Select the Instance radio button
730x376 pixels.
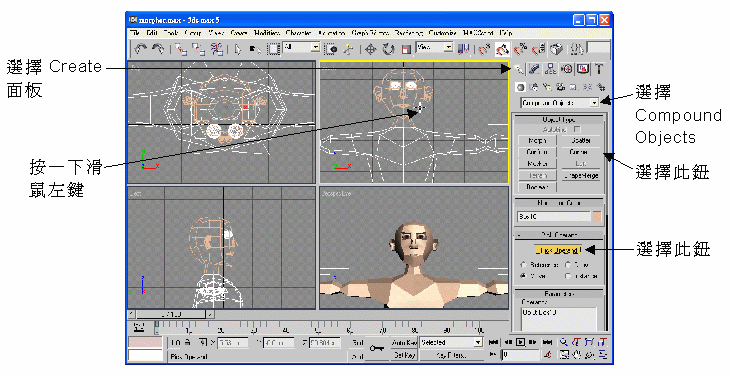point(568,276)
